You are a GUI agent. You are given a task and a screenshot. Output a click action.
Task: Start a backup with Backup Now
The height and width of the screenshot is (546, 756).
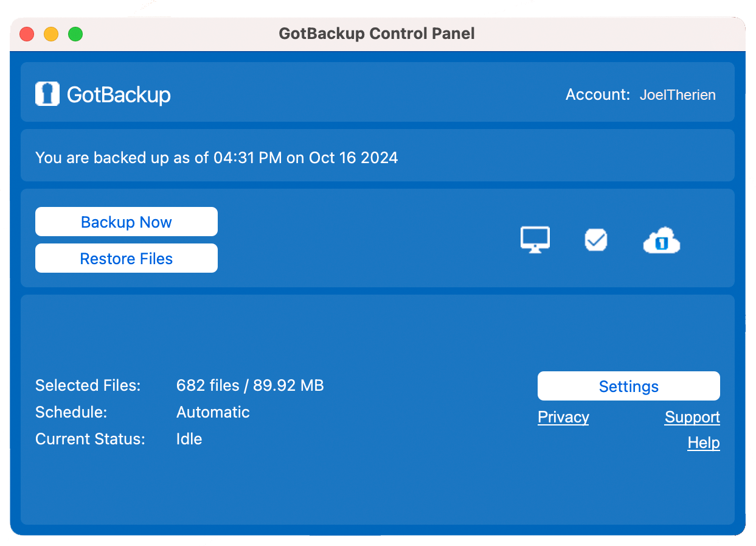pyautogui.click(x=127, y=222)
